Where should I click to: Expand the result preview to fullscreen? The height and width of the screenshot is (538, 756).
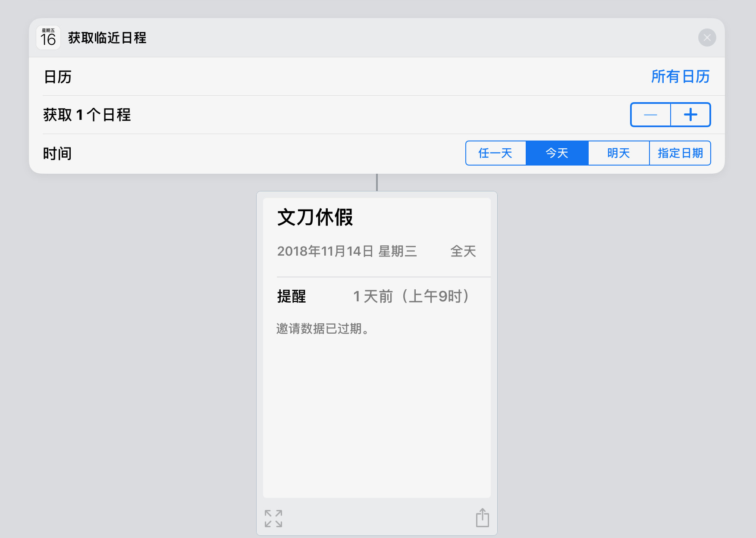tap(273, 518)
